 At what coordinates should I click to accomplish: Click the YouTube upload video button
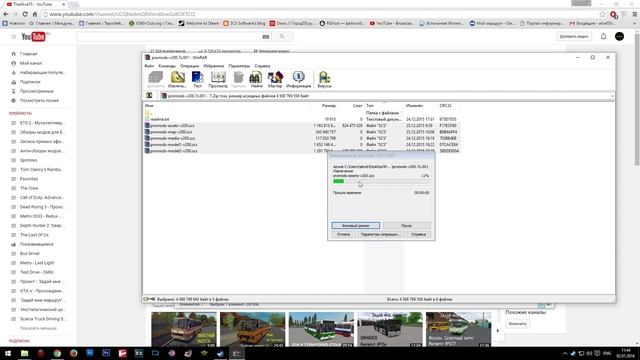[574, 37]
